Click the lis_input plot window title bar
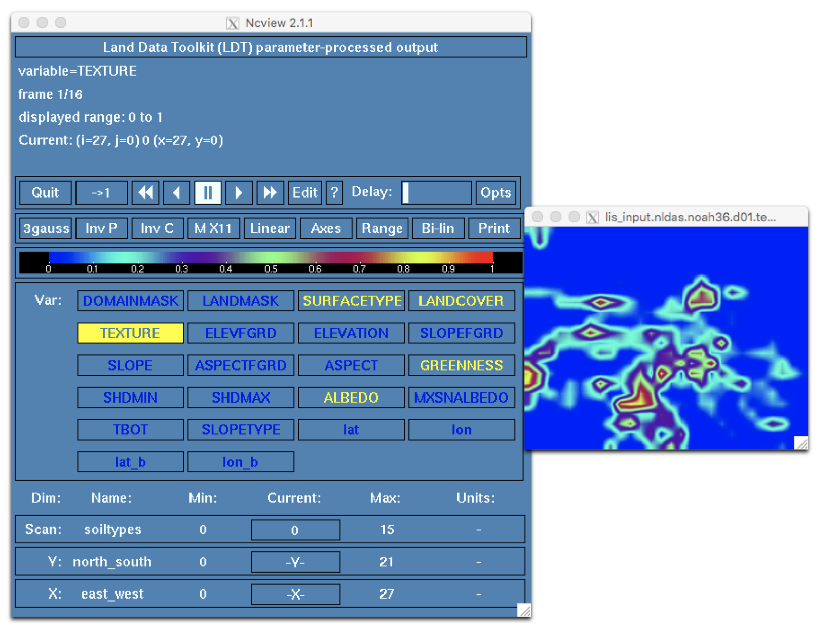Image resolution: width=840 pixels, height=632 pixels. coord(666,217)
